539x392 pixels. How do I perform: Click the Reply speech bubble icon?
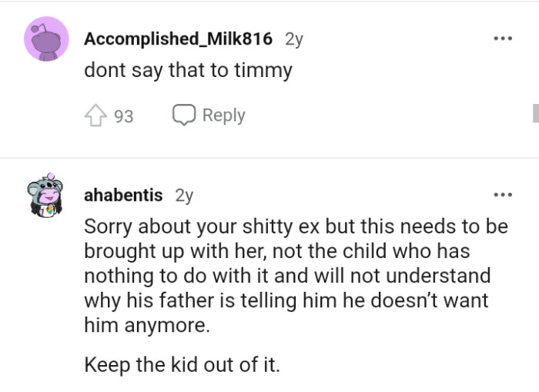tap(183, 116)
